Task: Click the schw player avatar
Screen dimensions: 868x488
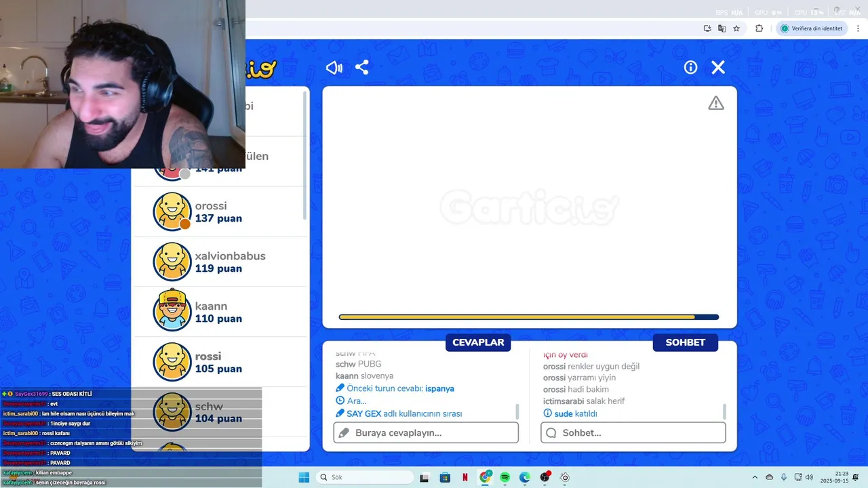Action: coord(172,412)
